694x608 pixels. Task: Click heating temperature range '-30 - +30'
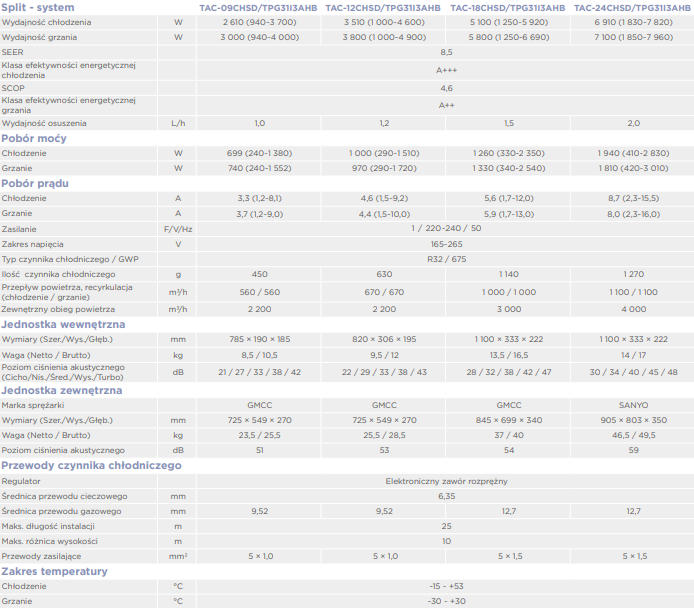tap(446, 601)
